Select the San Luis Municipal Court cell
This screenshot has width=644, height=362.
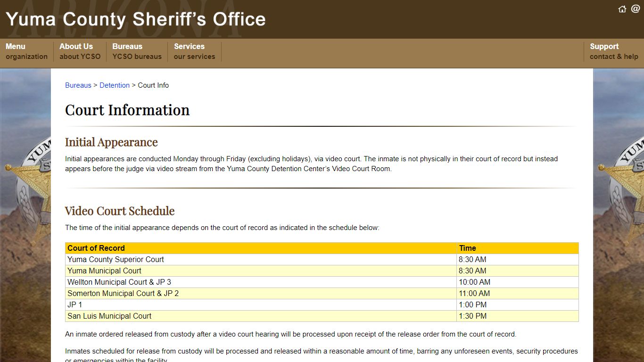click(261, 316)
